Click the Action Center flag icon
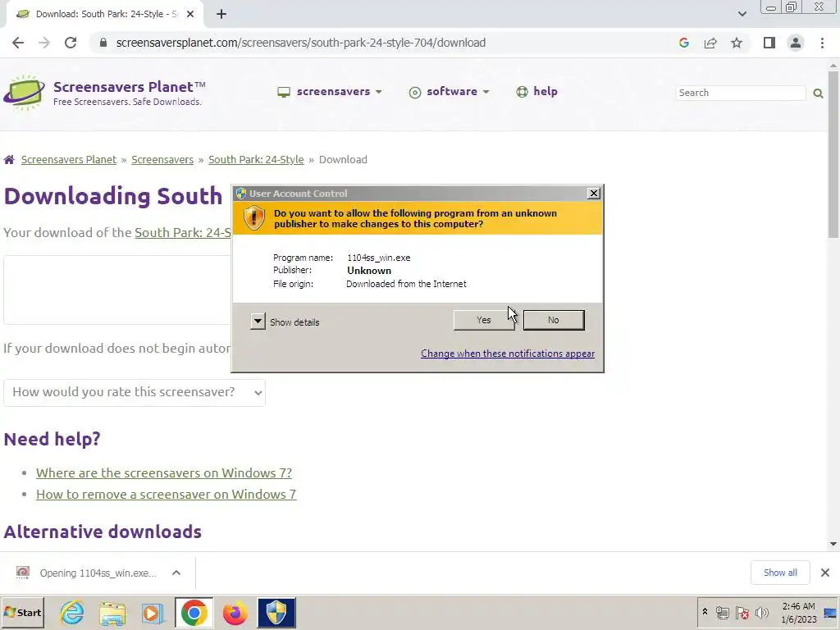The width and height of the screenshot is (840, 630). [x=742, y=613]
